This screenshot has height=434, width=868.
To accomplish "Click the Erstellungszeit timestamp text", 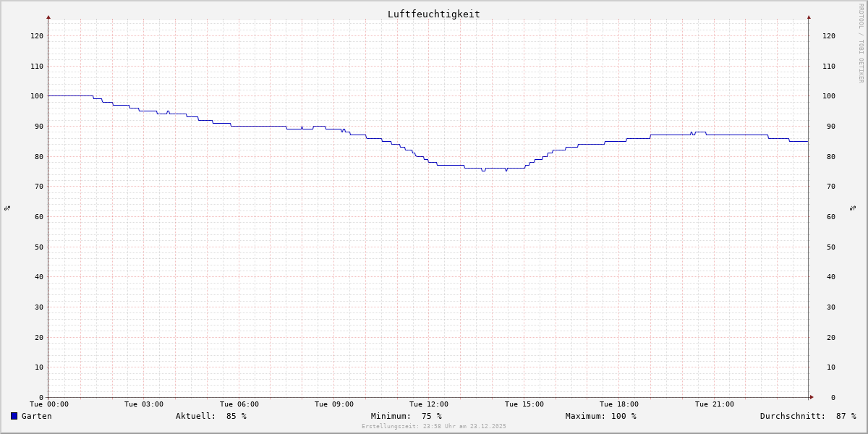I will point(433,427).
